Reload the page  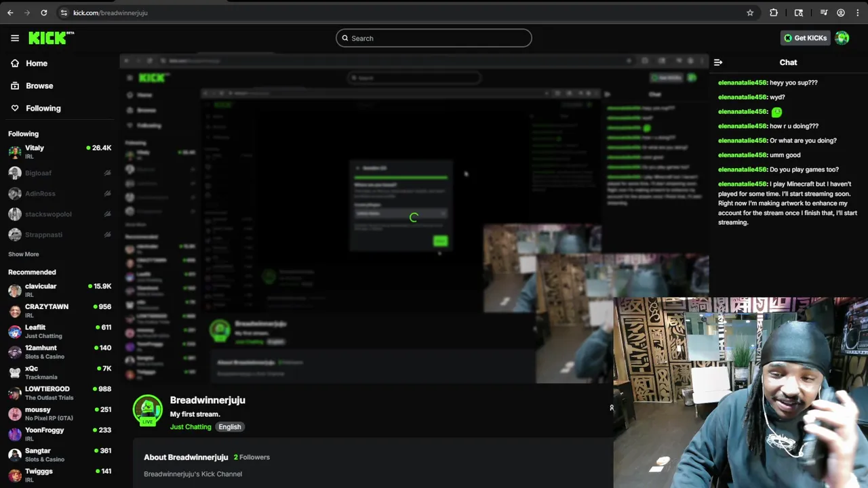click(44, 12)
